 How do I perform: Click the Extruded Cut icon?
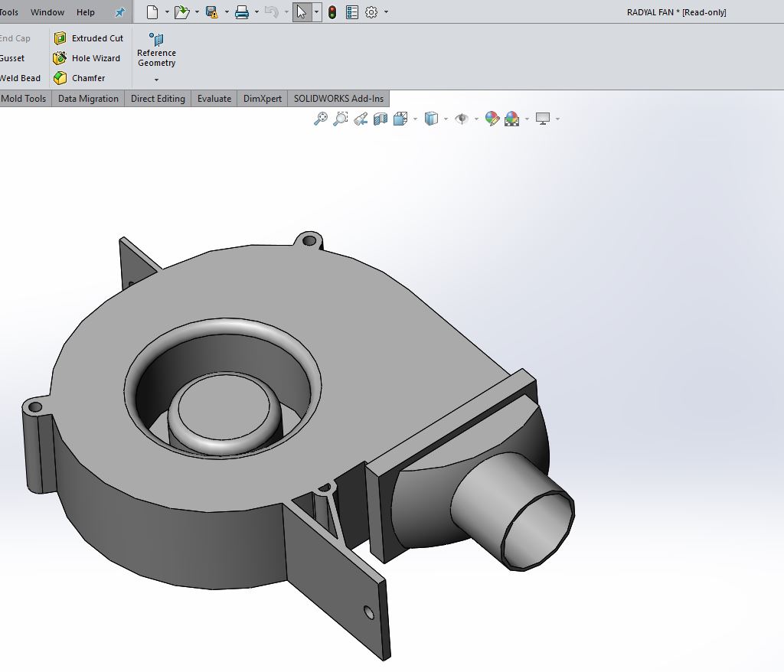(60, 38)
